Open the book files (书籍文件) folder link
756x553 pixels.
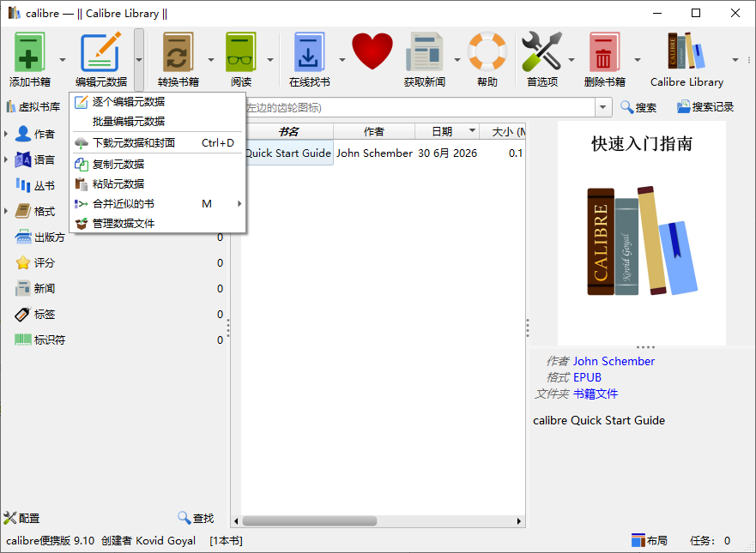[x=595, y=394]
